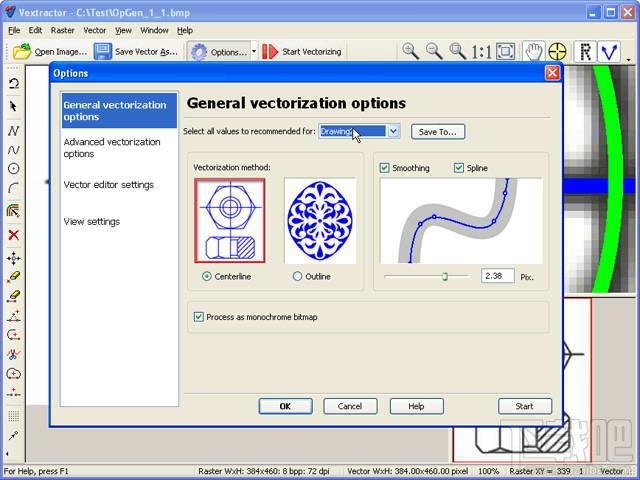Click the Zoom window magnifier icon
The height and width of the screenshot is (480, 640).
(x=458, y=51)
